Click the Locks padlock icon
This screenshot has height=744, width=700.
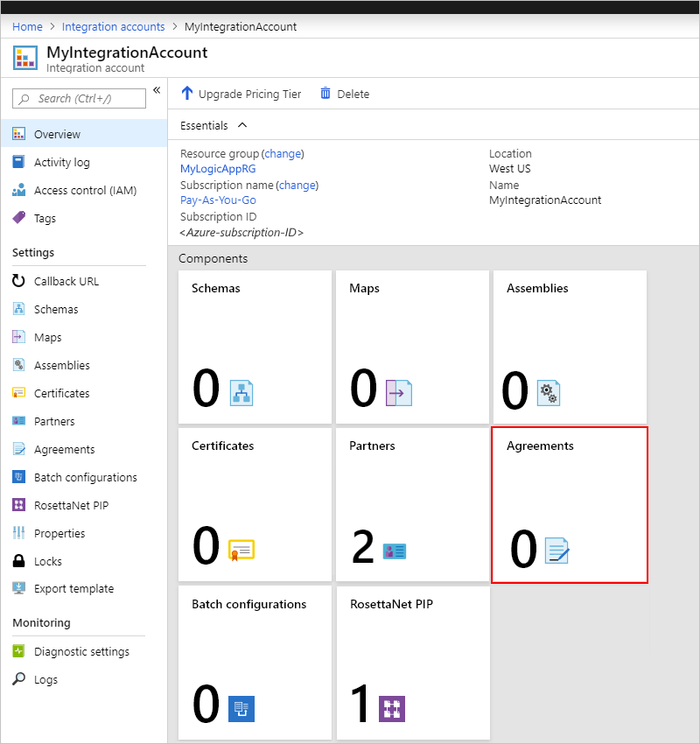(x=18, y=561)
